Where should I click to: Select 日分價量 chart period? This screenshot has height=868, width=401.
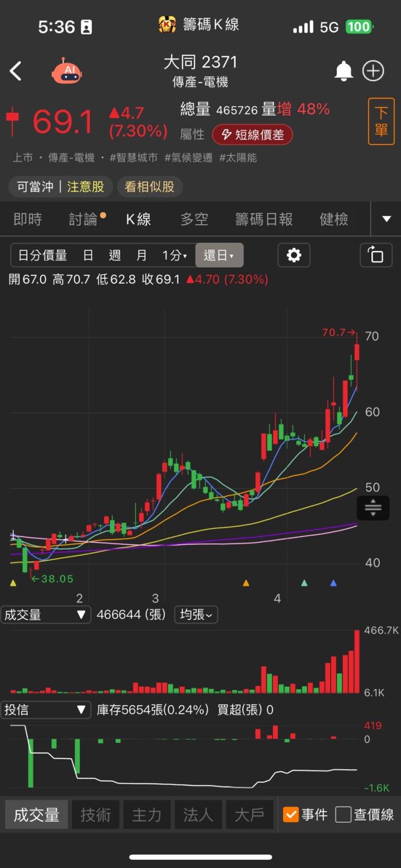43,255
